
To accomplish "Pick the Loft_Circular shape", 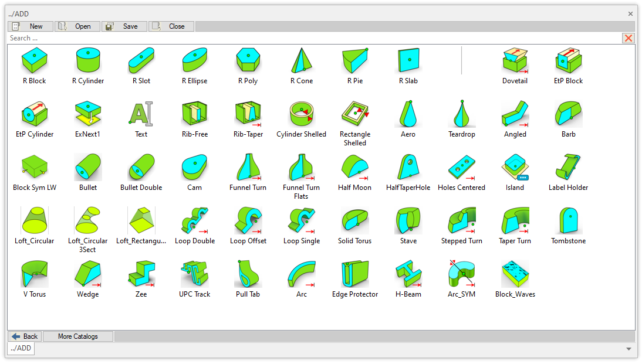I will pyautogui.click(x=34, y=221).
